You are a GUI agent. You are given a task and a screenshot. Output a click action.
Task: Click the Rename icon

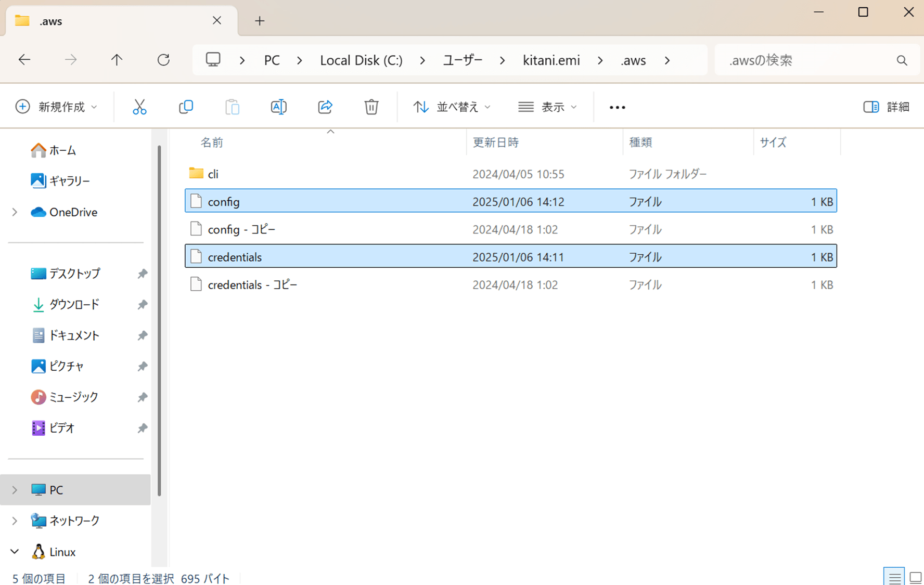(278, 107)
